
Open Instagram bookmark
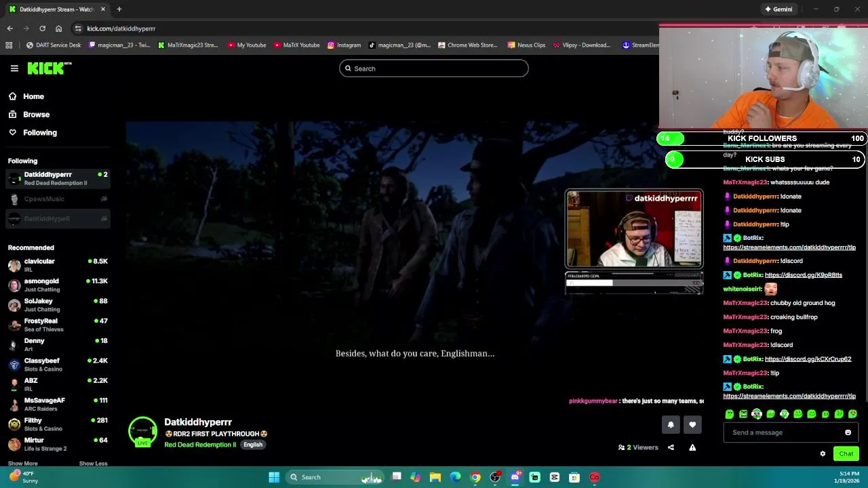point(344,45)
